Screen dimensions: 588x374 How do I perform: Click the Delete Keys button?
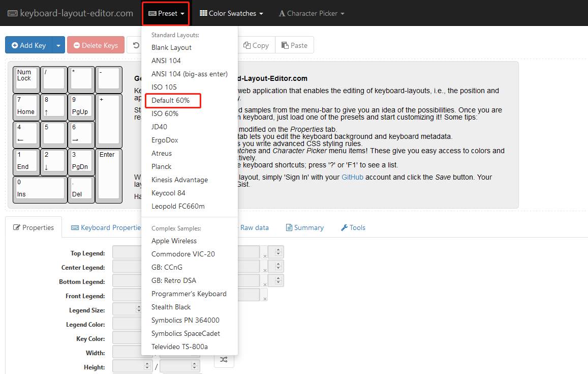(x=96, y=45)
